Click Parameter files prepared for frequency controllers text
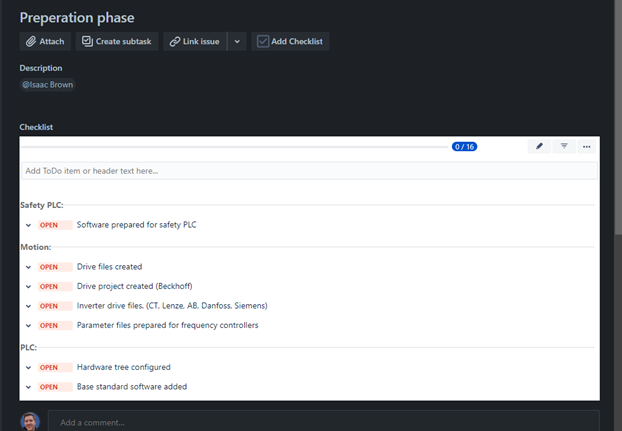This screenshot has width=622, height=431. pyautogui.click(x=167, y=325)
